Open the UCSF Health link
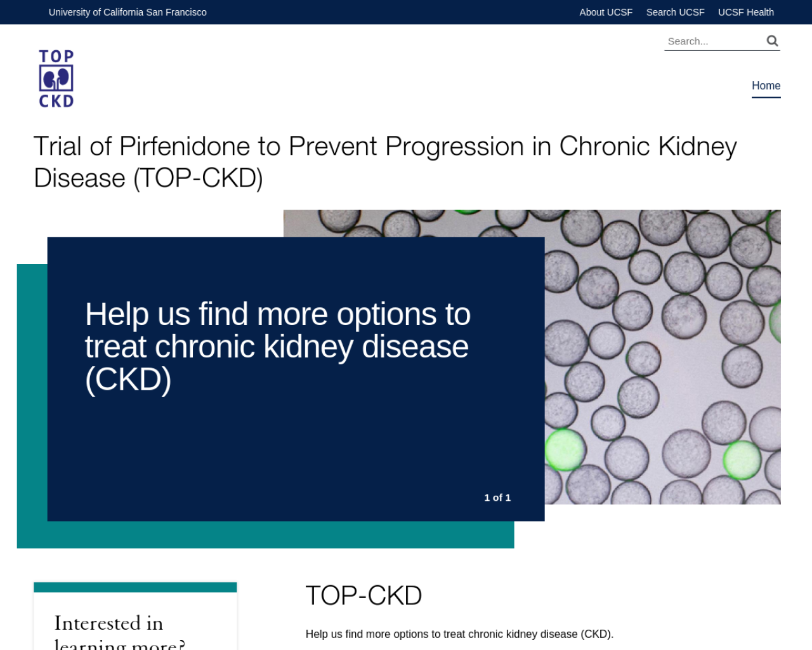This screenshot has height=650, width=812. (746, 12)
